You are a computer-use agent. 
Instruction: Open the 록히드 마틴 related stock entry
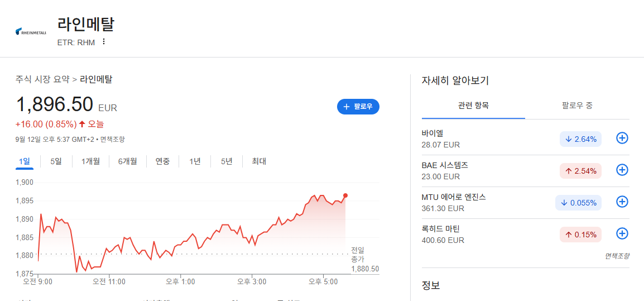tap(486, 234)
